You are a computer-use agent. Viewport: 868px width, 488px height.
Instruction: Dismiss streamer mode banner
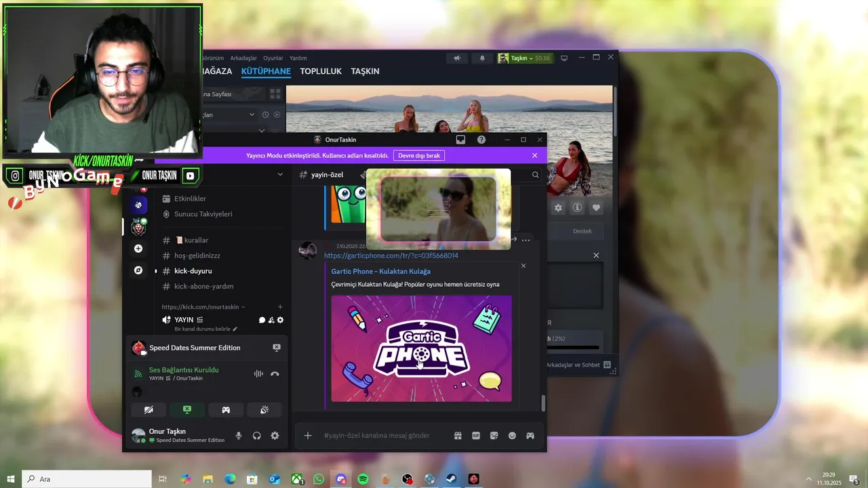(x=534, y=155)
